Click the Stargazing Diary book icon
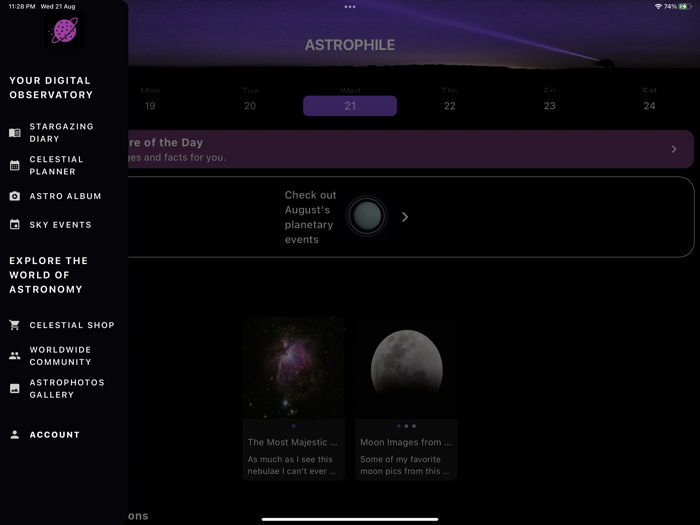The height and width of the screenshot is (525, 700). tap(15, 133)
